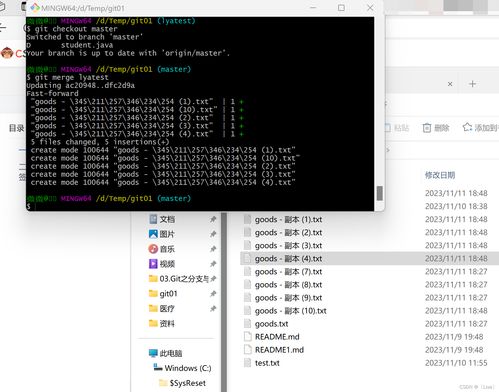Expand Windows (C:) drive node
The image size is (499, 392).
tap(182, 368)
